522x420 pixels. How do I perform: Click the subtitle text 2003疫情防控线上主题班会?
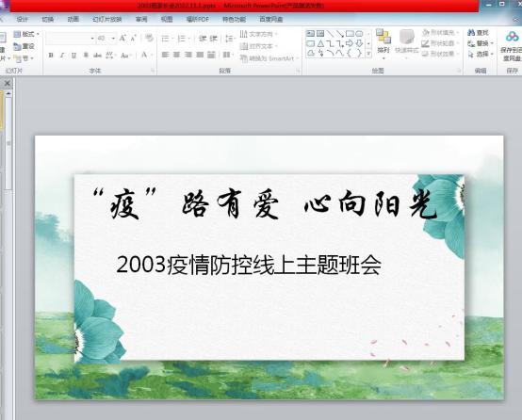249,265
